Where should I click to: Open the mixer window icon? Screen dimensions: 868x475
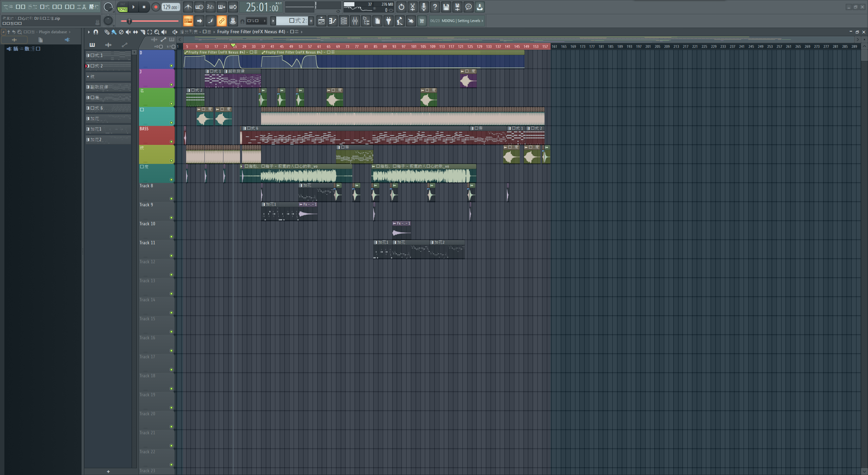[x=355, y=21]
